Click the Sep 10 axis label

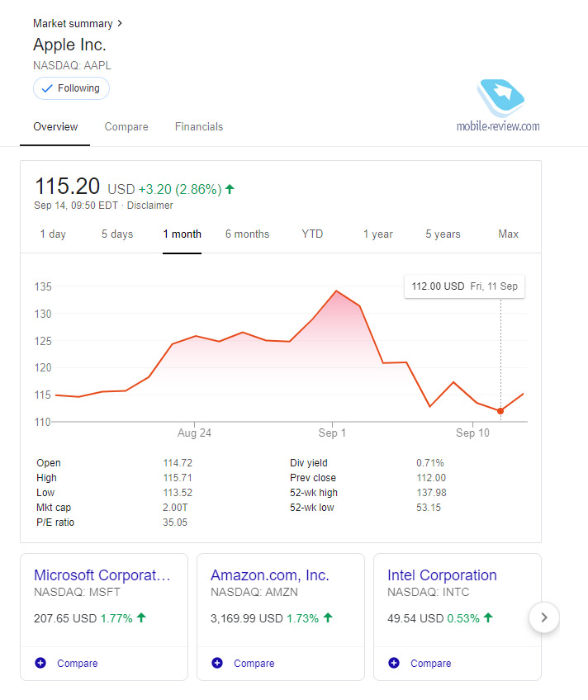472,433
